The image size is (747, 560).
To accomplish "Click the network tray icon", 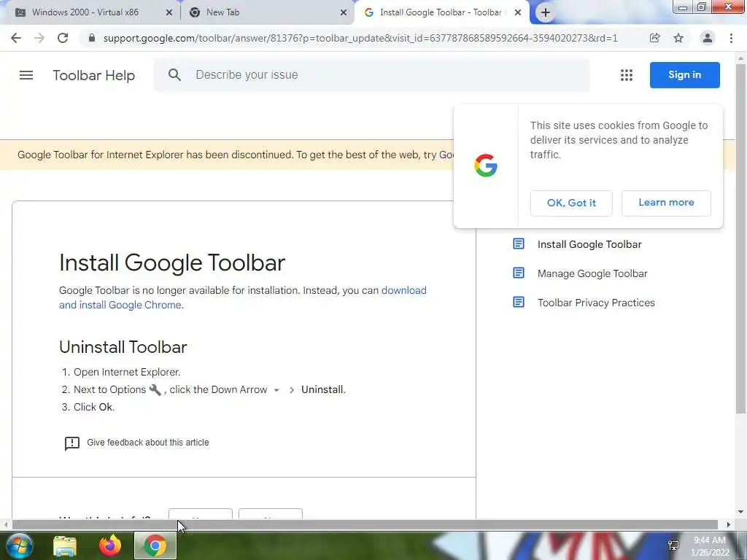I will tap(673, 545).
